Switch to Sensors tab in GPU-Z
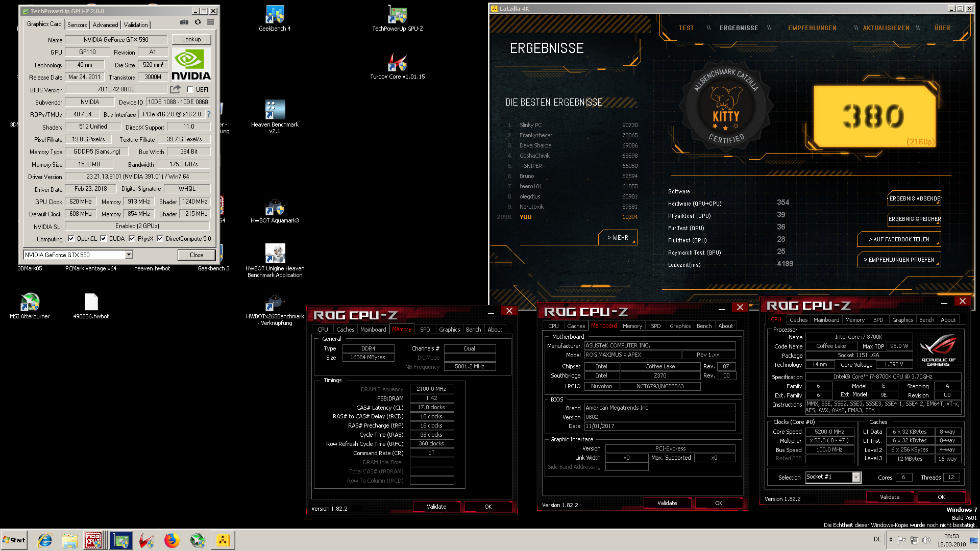The image size is (980, 551). [77, 24]
